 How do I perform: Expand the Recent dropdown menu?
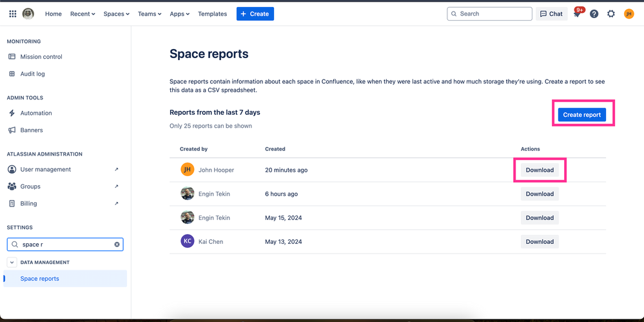tap(83, 14)
